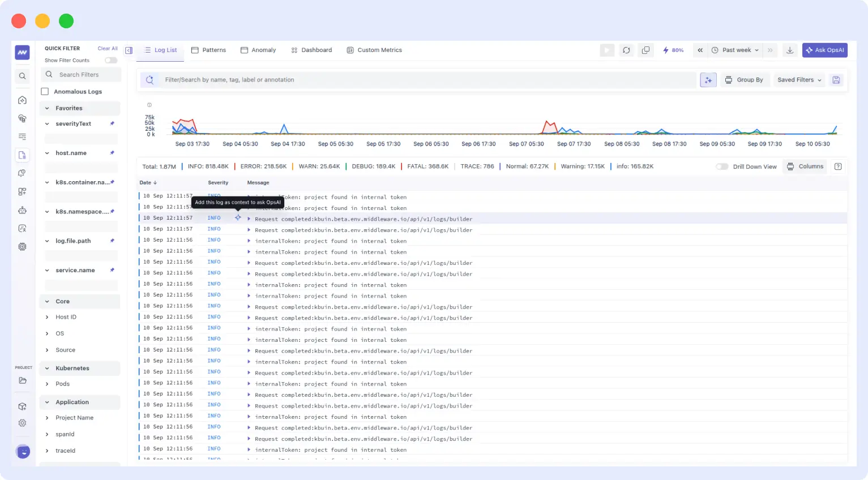Open the Columns button
The image size is (868, 480).
[805, 166]
